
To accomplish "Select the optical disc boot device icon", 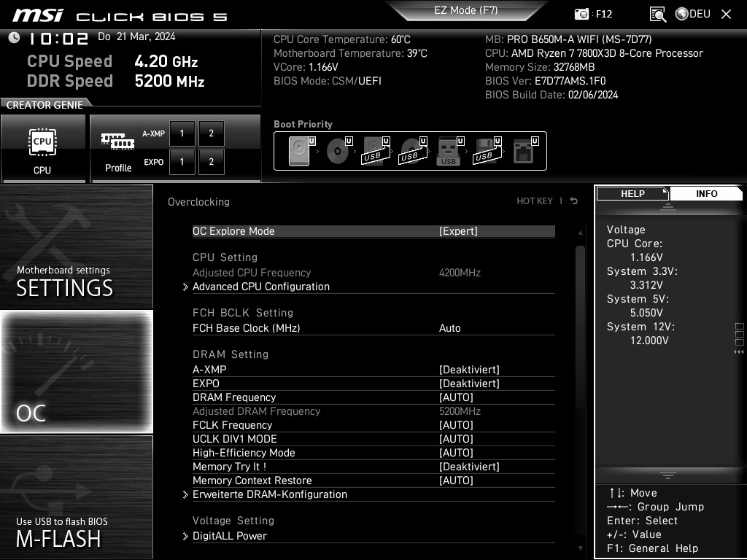I will [x=339, y=151].
